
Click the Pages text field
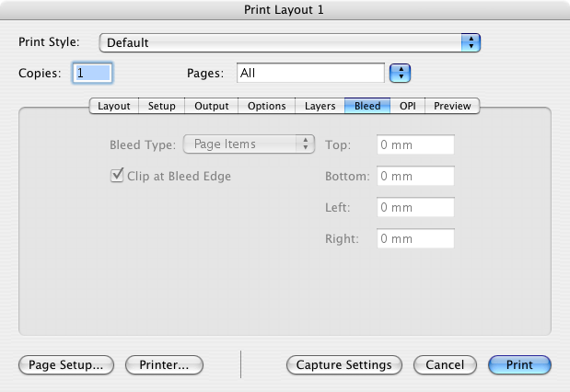[309, 73]
